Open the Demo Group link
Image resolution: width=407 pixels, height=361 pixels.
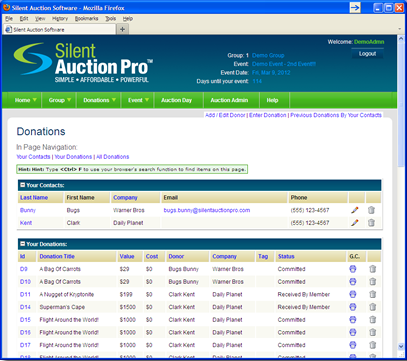pos(268,55)
